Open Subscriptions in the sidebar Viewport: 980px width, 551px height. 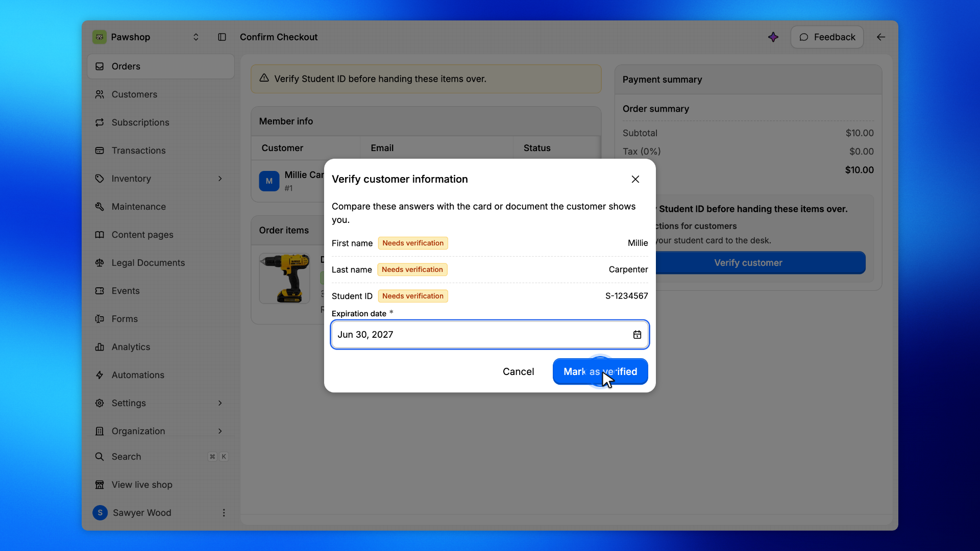pyautogui.click(x=161, y=122)
